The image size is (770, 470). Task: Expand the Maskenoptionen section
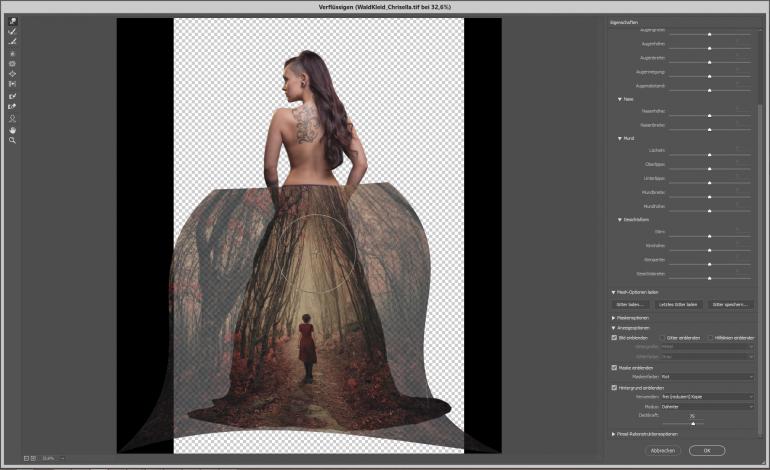613,318
